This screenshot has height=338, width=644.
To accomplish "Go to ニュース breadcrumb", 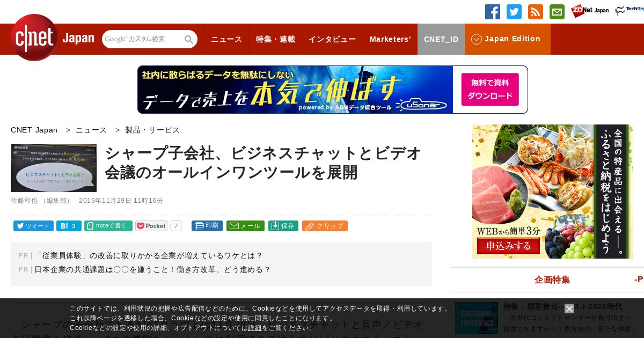I will coord(91,130).
